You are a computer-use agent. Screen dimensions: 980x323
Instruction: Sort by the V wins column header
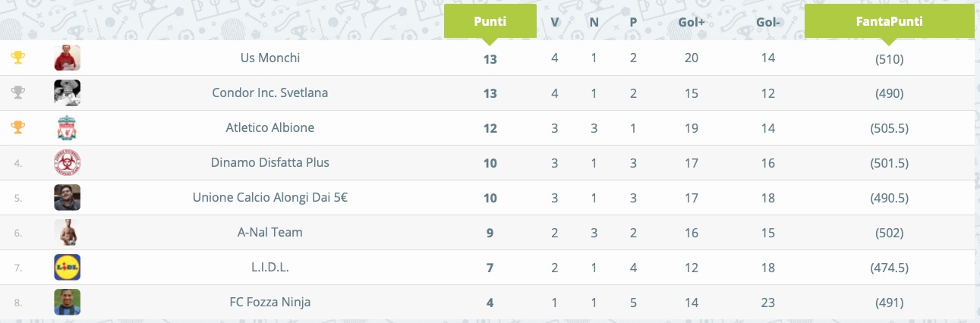tap(555, 22)
